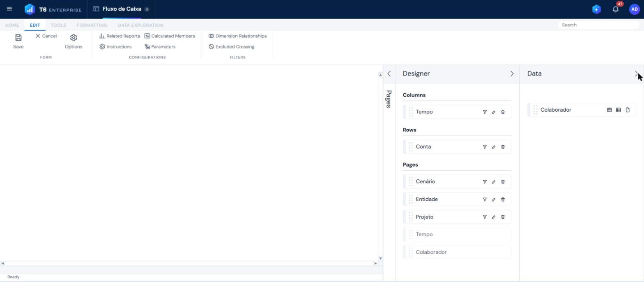Edit the Tempo column dimension

494,112
